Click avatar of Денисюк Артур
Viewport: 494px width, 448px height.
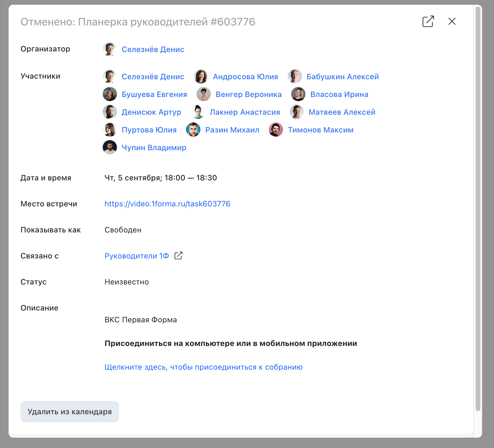pos(110,112)
